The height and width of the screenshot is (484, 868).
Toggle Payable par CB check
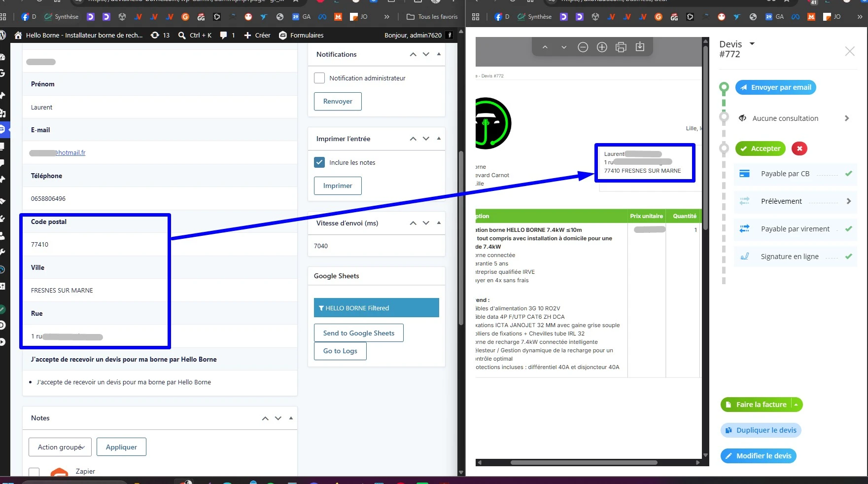point(848,174)
